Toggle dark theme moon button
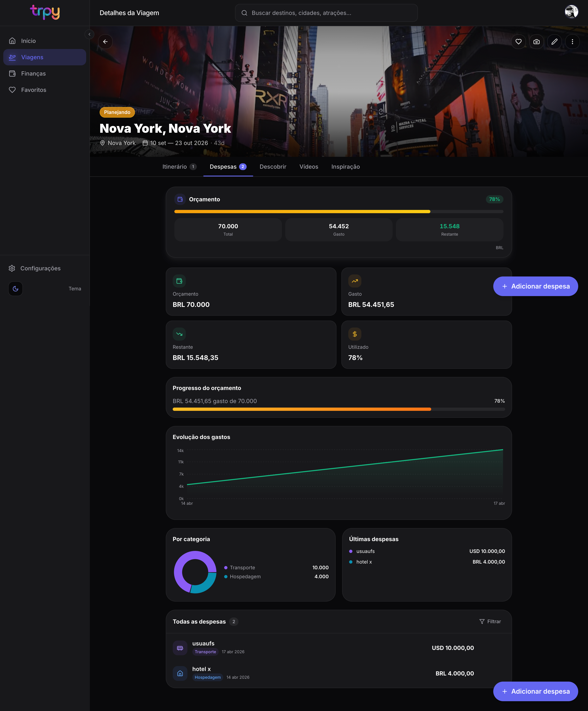This screenshot has width=588, height=711. pos(16,289)
